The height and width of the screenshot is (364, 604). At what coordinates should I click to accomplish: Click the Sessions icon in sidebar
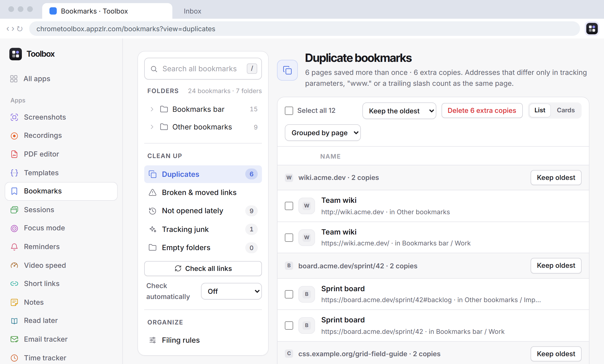coord(14,210)
